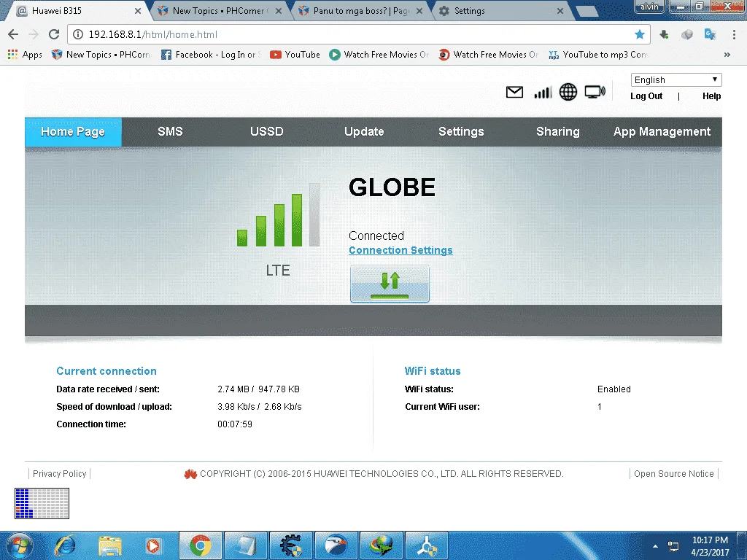Open the Internet Download Manager taskbar icon
747x560 pixels.
coord(382,545)
